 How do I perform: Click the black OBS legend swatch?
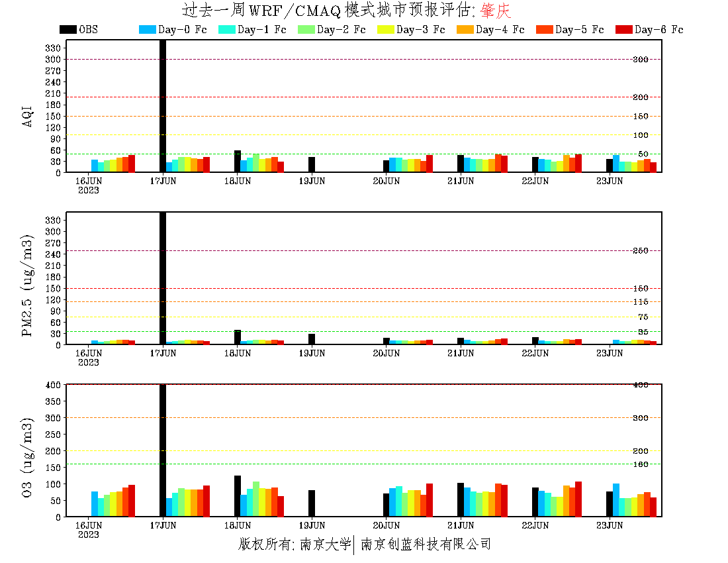(68, 30)
